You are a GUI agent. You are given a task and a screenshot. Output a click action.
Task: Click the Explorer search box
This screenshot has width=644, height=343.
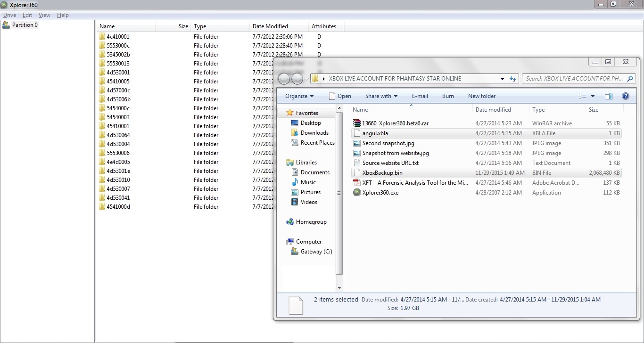(x=579, y=79)
